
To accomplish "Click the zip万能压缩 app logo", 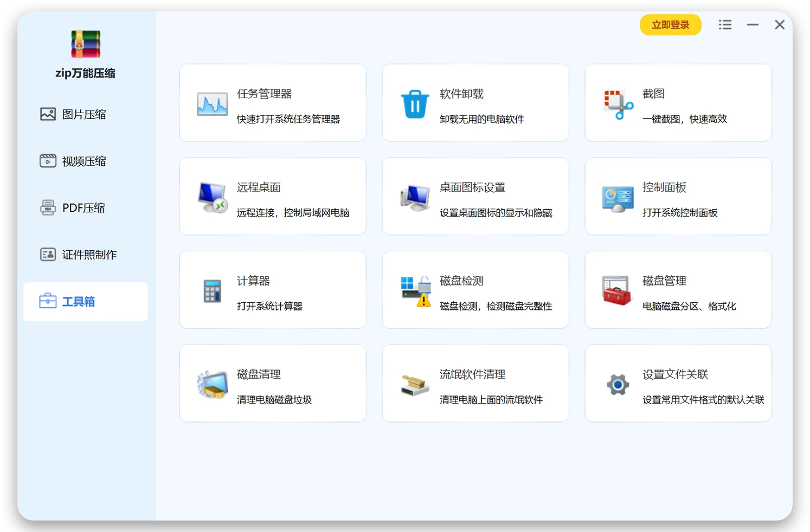I will tap(86, 44).
